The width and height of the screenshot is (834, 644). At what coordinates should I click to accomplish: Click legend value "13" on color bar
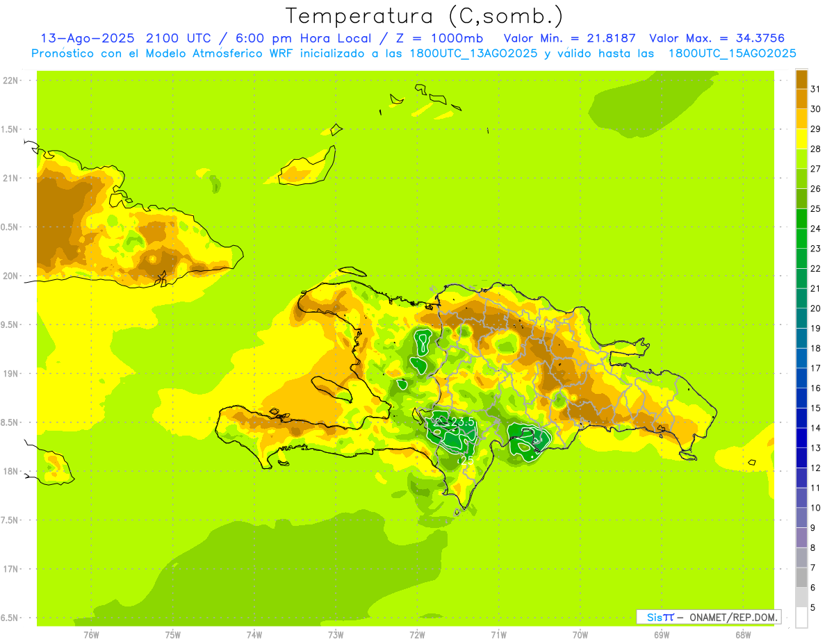(816, 448)
